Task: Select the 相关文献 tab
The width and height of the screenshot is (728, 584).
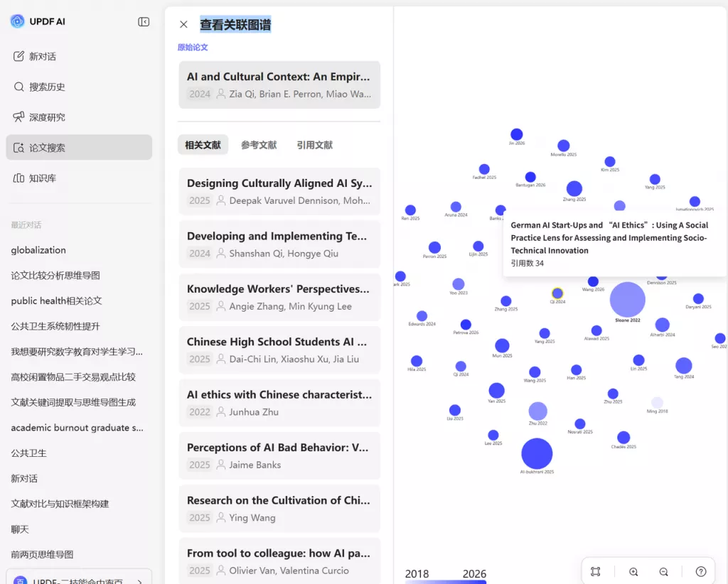Action: (x=203, y=145)
